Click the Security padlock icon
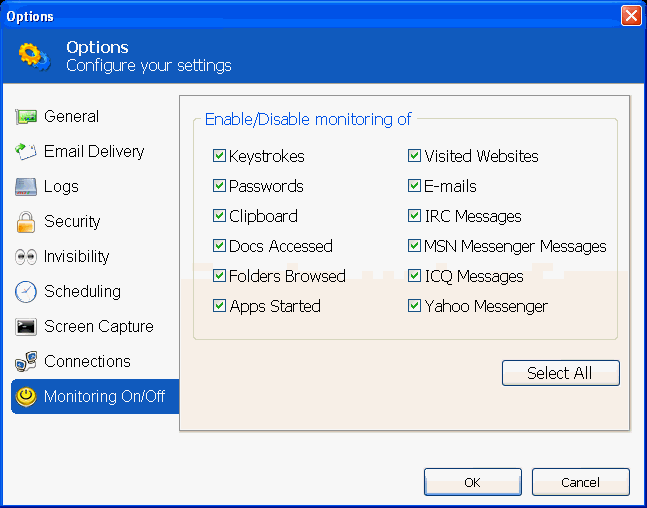The width and height of the screenshot is (647, 508). 26,222
